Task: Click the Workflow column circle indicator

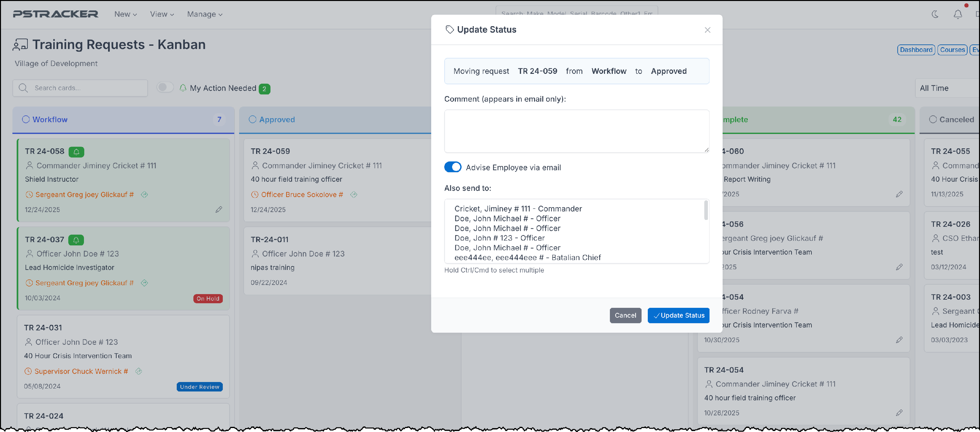Action: tap(25, 120)
